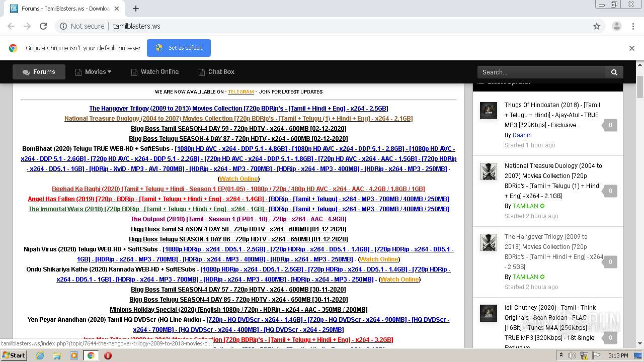Open Thugs Of Hindostan sidebar topic
Screen dimensions: 644x362
552,115
